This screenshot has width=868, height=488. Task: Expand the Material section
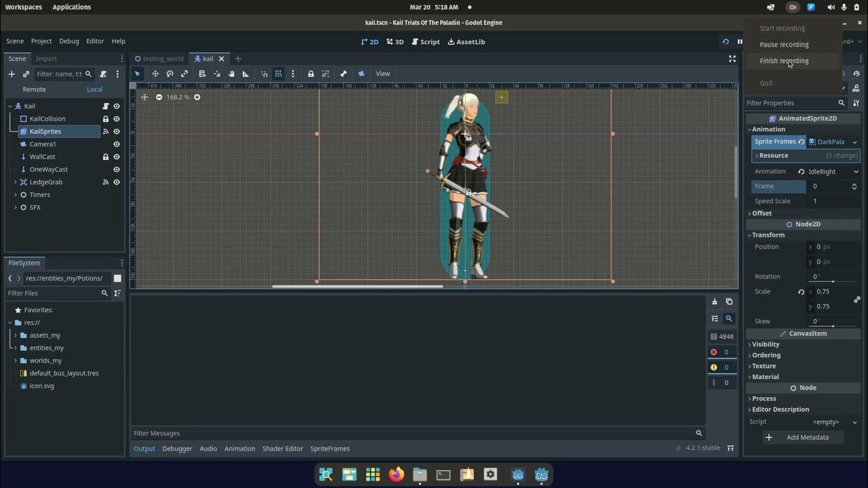[x=765, y=377]
